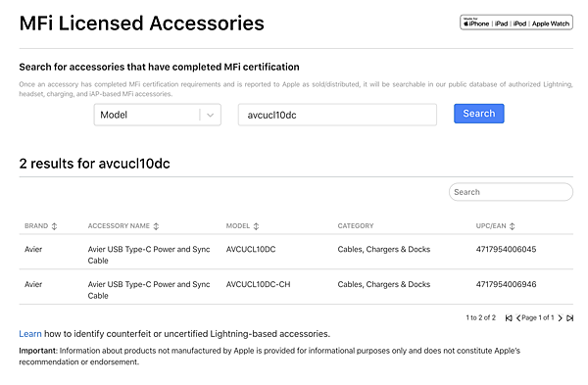Select the AVCUCL10DC result row
The image size is (588, 385).
tap(296, 252)
